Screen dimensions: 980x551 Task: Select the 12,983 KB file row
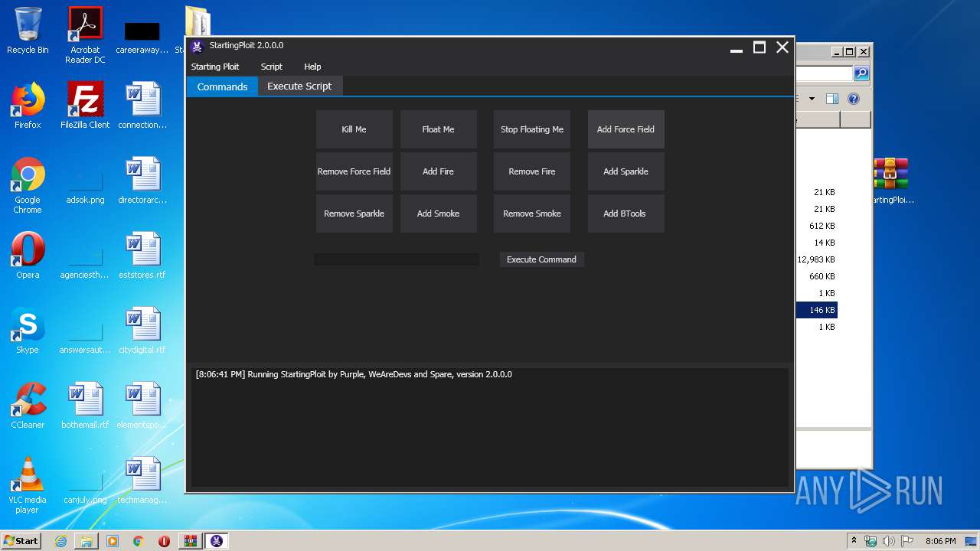click(x=817, y=259)
